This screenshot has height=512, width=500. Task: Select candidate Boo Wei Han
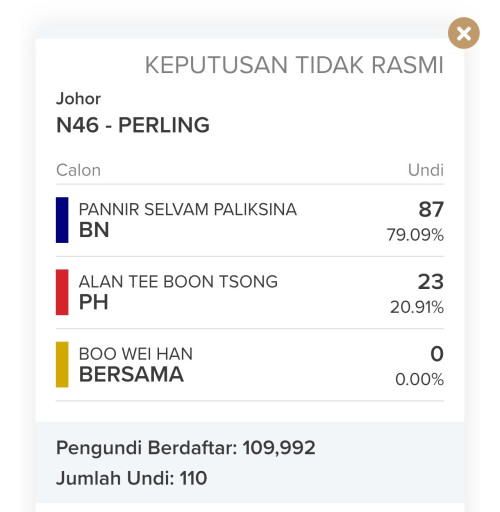[x=136, y=354]
